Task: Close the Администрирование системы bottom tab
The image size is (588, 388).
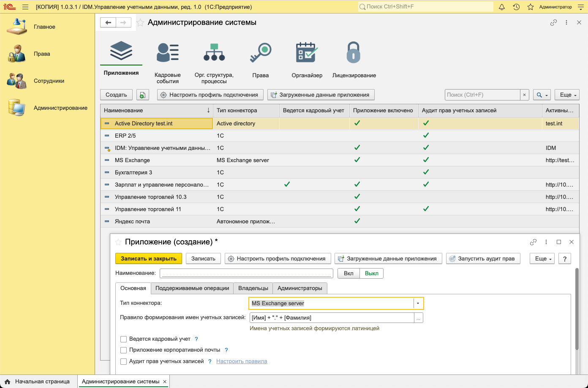Action: click(165, 382)
